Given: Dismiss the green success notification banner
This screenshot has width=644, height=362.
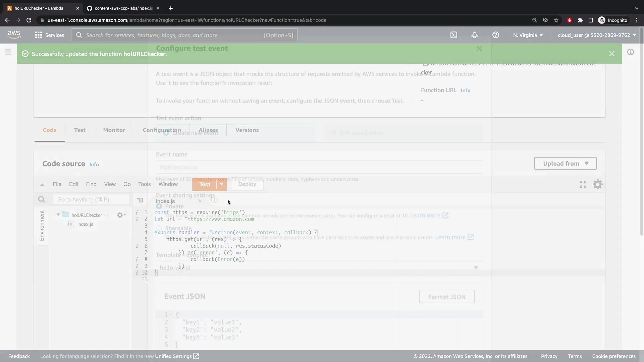Looking at the screenshot, I should (611, 54).
